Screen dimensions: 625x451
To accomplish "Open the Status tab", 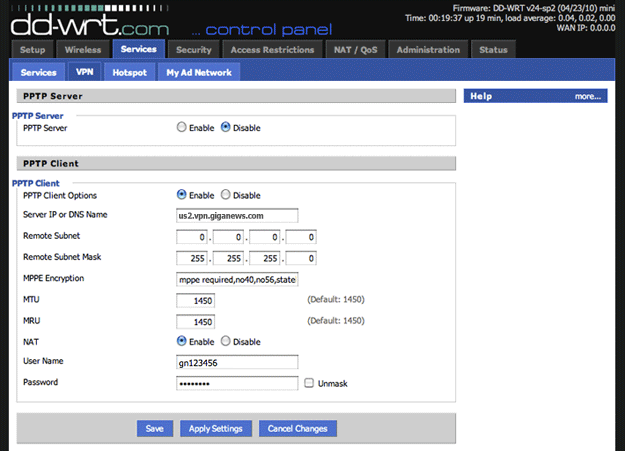I will 493,49.
